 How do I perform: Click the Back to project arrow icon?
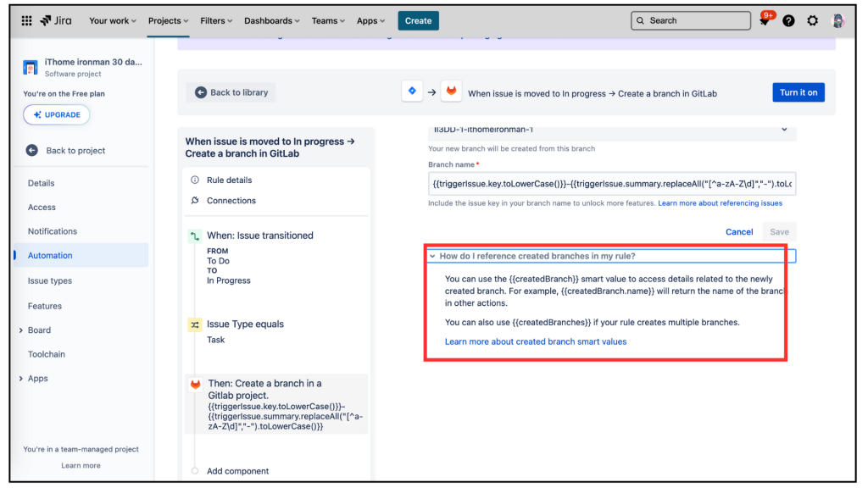tap(32, 151)
